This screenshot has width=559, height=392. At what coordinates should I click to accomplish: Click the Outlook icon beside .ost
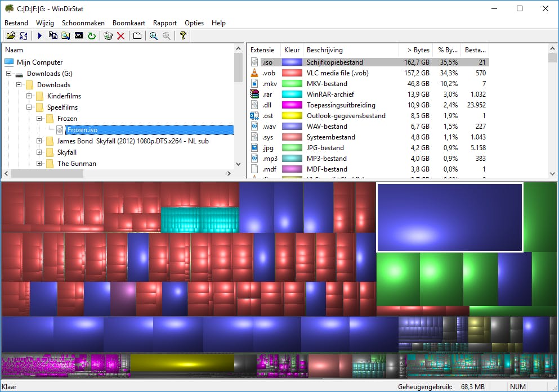pos(254,115)
